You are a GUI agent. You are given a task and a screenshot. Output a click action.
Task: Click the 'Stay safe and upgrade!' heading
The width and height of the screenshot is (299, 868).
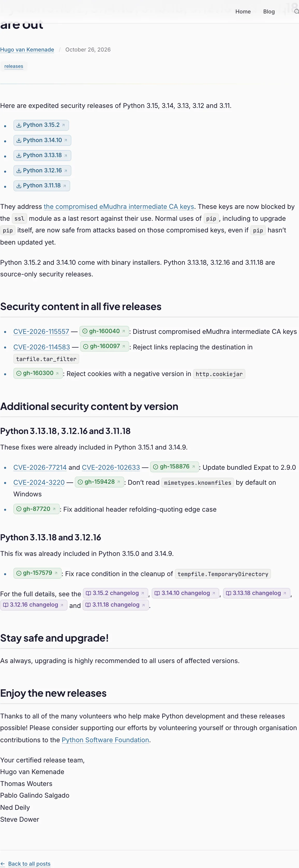[x=54, y=638]
